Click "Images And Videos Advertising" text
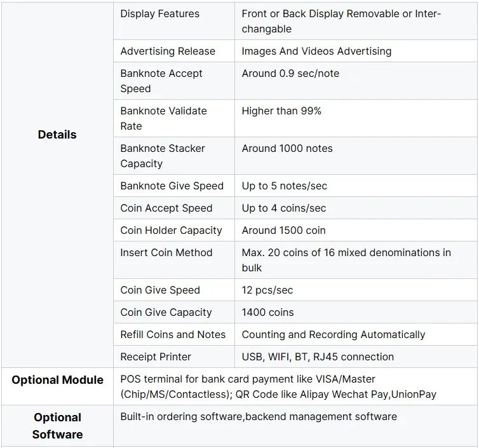 (316, 51)
